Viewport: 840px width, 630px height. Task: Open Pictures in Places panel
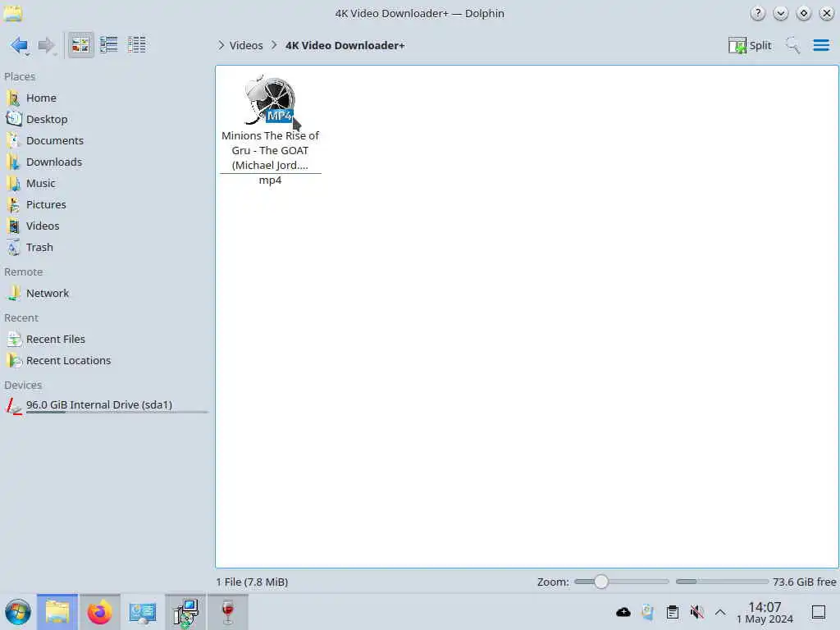(x=46, y=205)
